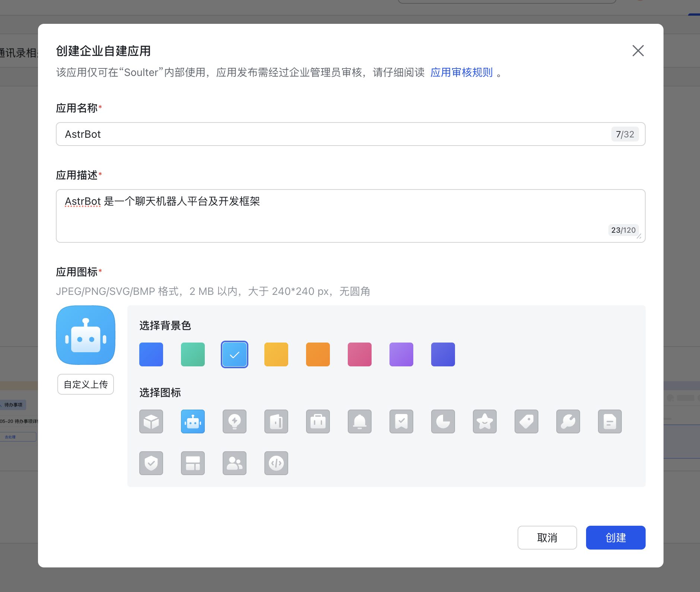This screenshot has height=592, width=700.
Task: Select the tag label icon
Action: click(x=526, y=421)
